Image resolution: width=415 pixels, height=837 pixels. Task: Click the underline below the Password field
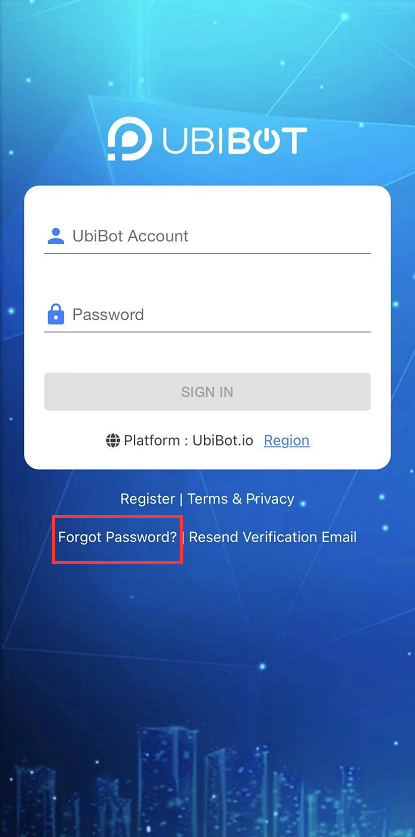tap(207, 331)
